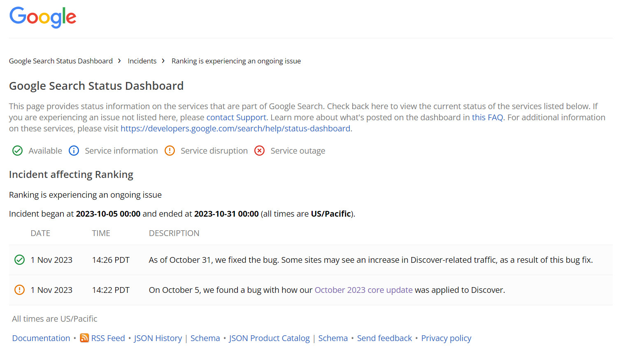Image resolution: width=644 pixels, height=353 pixels.
Task: Click the warning icon beside the 14:22 update
Action: 19,290
